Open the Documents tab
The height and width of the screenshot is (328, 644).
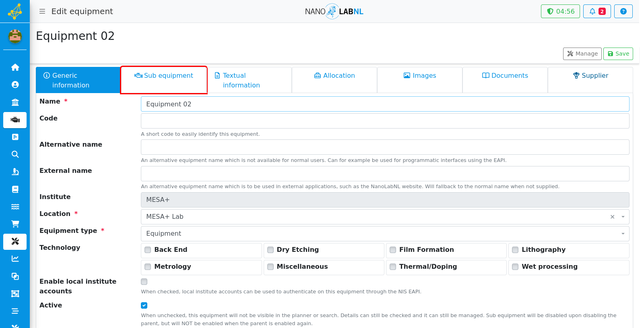click(x=505, y=76)
